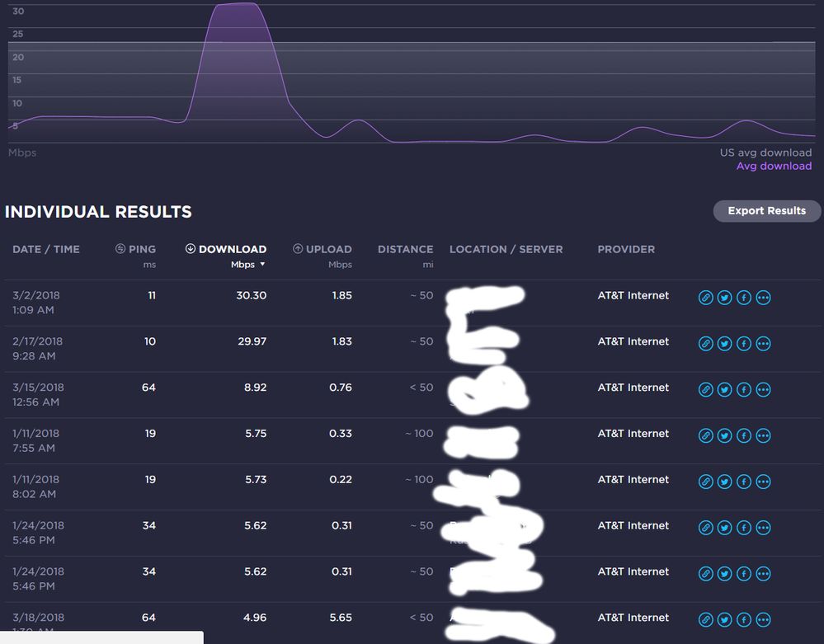Sort by the Provider column header
The width and height of the screenshot is (824, 644).
pyautogui.click(x=626, y=249)
